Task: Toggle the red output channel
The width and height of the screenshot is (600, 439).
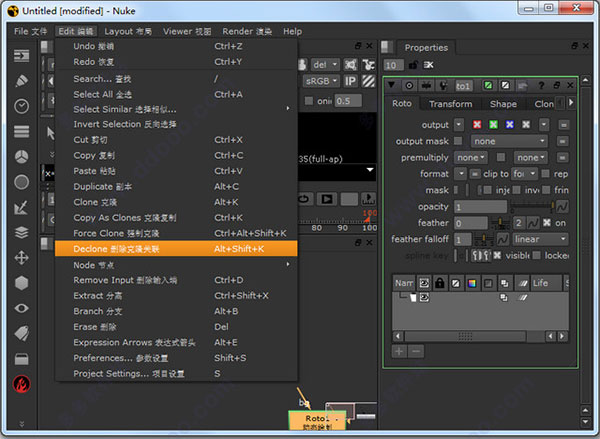Action: (477, 124)
